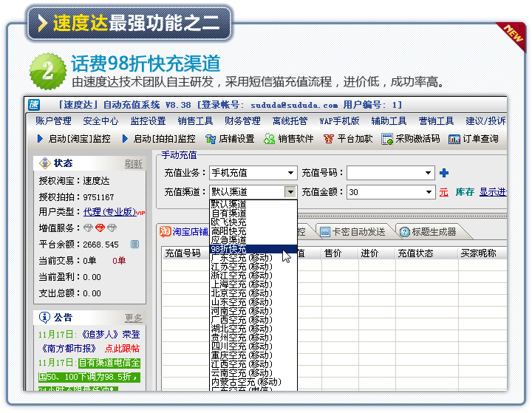Open the 监控设置 menu
The width and height of the screenshot is (532, 413).
click(148, 121)
